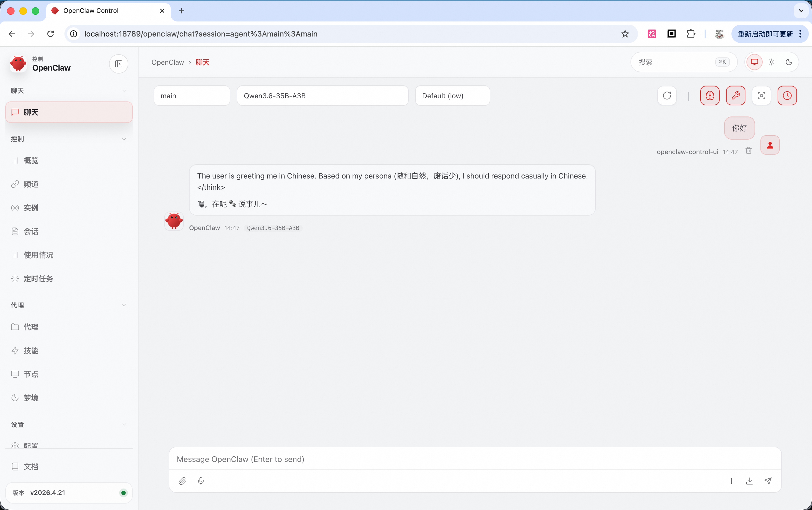Click the 嘿，在呢 reply text
The width and height of the screenshot is (812, 510).
[x=232, y=204]
